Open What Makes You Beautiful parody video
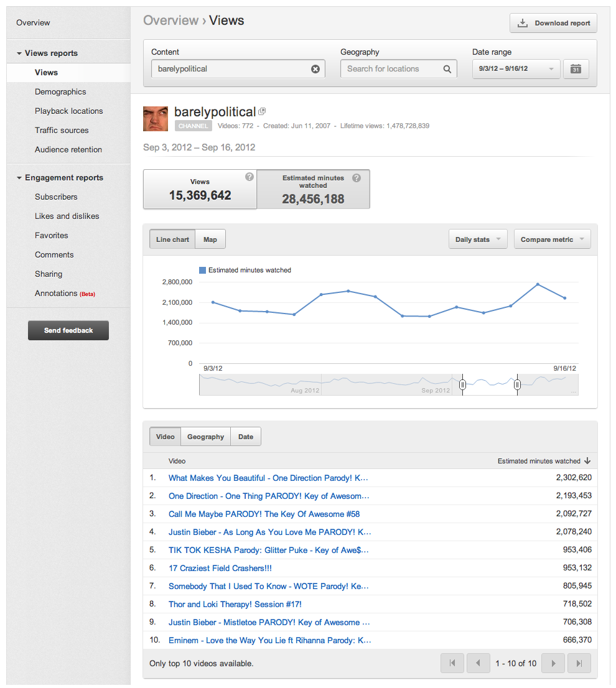616x688 pixels. click(269, 478)
